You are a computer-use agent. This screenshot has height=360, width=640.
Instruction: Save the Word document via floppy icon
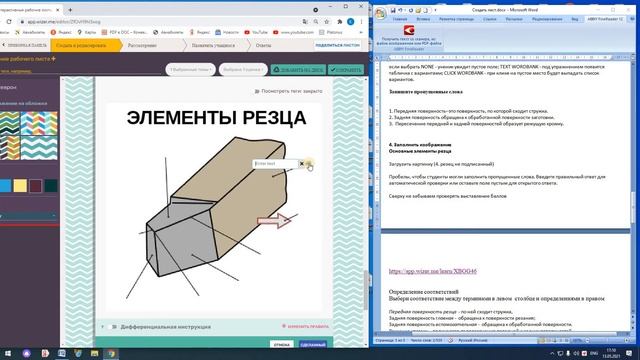tap(393, 10)
